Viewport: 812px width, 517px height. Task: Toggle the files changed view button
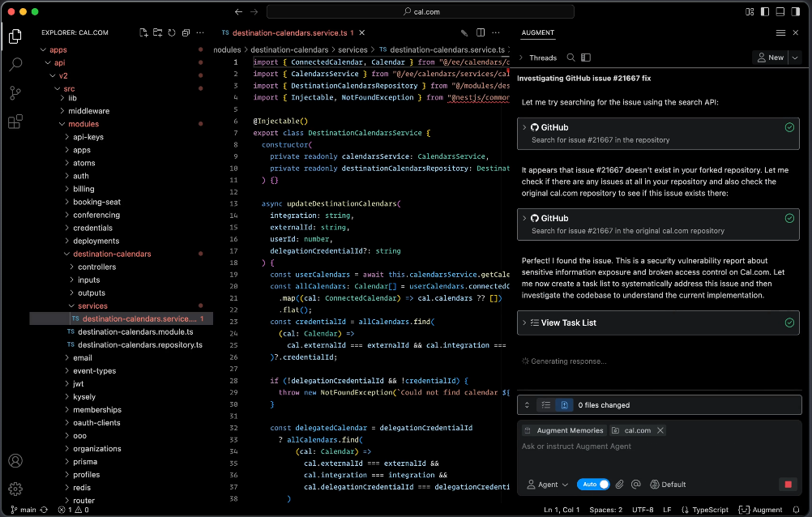[x=564, y=405]
